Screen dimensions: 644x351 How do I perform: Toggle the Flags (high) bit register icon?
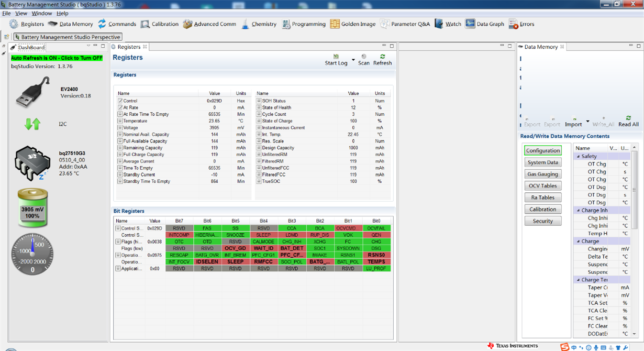click(118, 242)
